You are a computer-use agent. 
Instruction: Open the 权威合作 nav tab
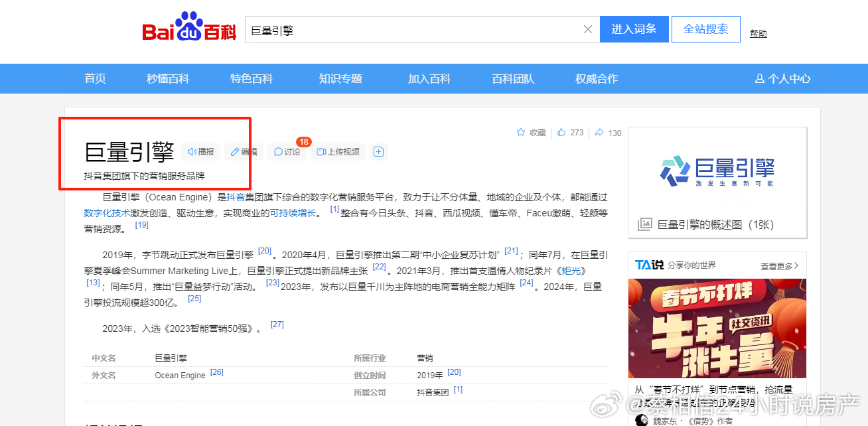(597, 79)
